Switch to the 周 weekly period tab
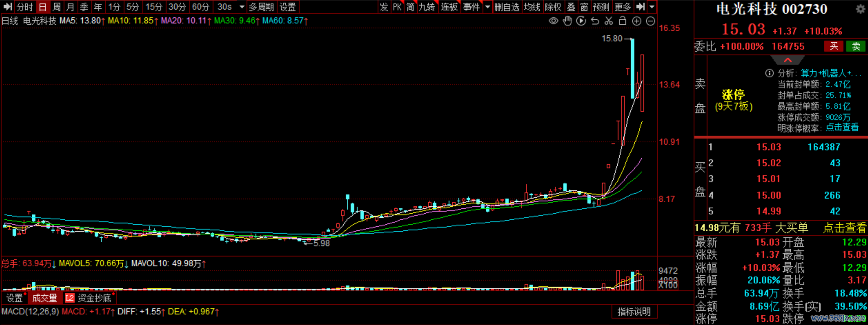Image resolution: width=868 pixels, height=325 pixels. [x=56, y=7]
